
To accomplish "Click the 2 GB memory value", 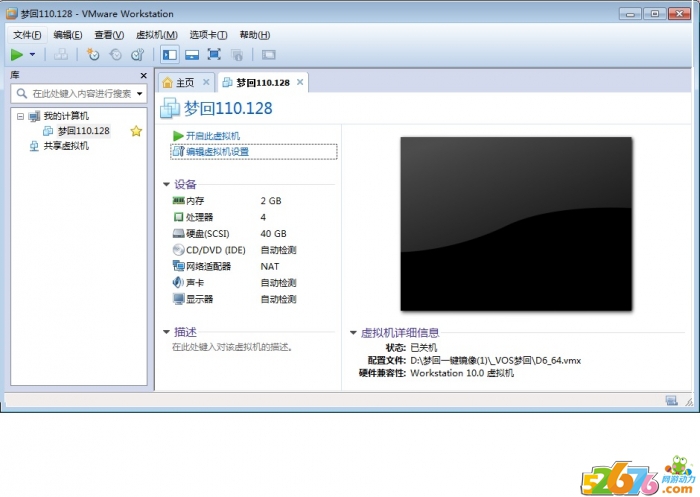I will click(x=271, y=201).
